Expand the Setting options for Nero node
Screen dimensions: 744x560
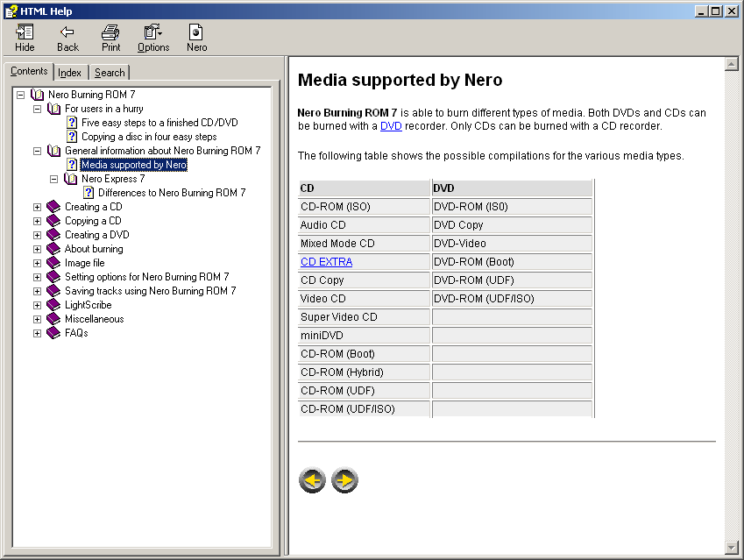tap(37, 277)
